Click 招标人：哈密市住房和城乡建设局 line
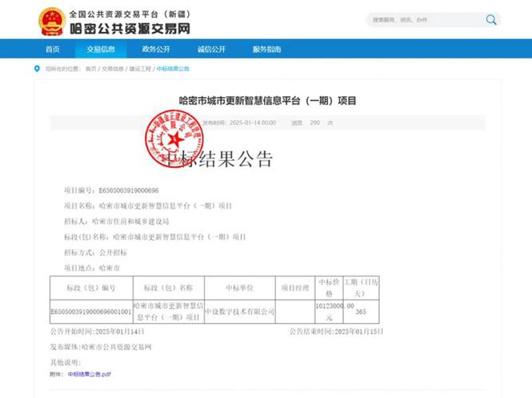Screen dimensions: 532x398 pos(116,222)
